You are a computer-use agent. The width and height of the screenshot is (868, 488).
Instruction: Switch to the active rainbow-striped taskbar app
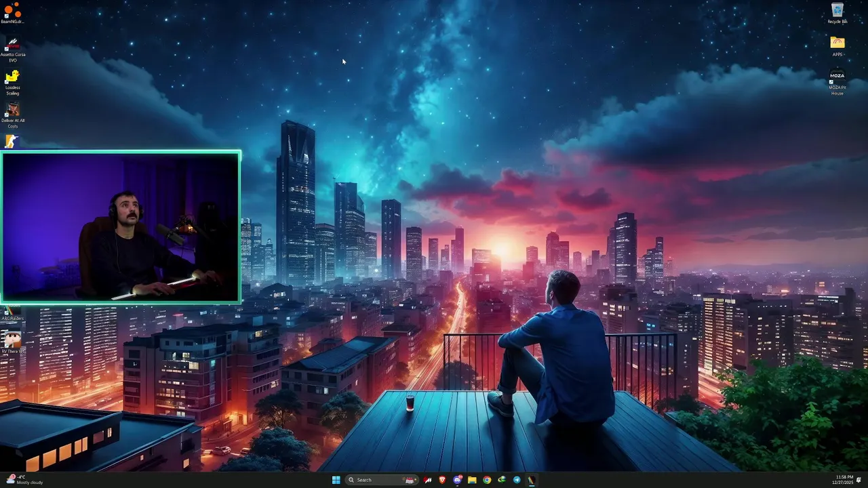point(532,480)
